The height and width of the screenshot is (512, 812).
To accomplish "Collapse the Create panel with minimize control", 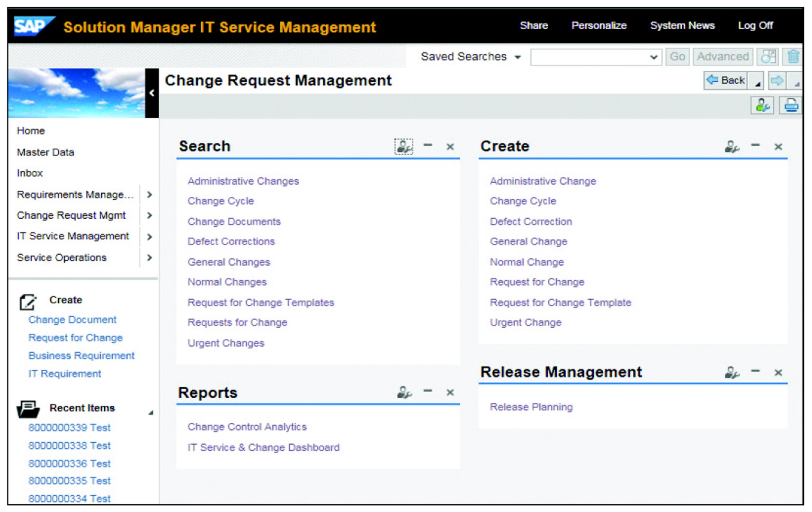I will tap(755, 146).
